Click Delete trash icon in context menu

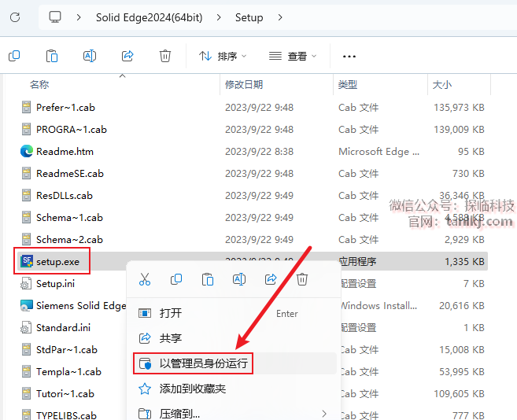pyautogui.click(x=302, y=279)
